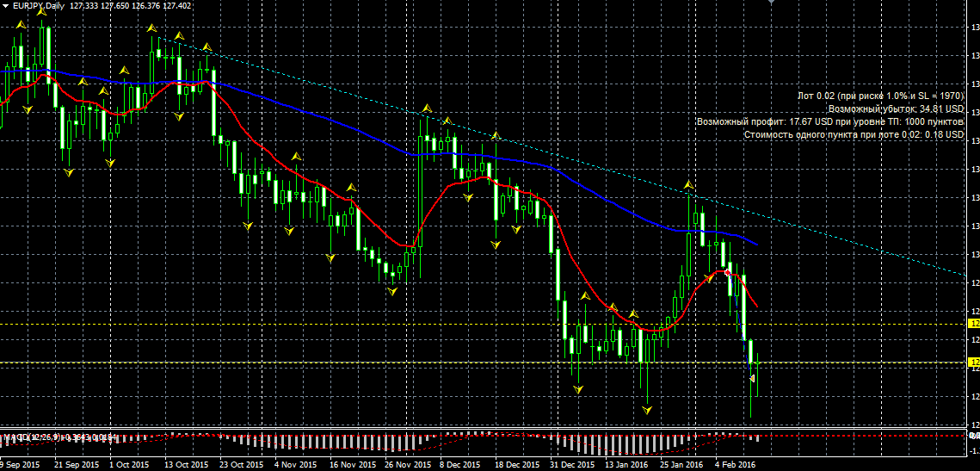Screen dimensions: 980x471
Task: Select the lower yellow price label on price scale
Action: 973,363
